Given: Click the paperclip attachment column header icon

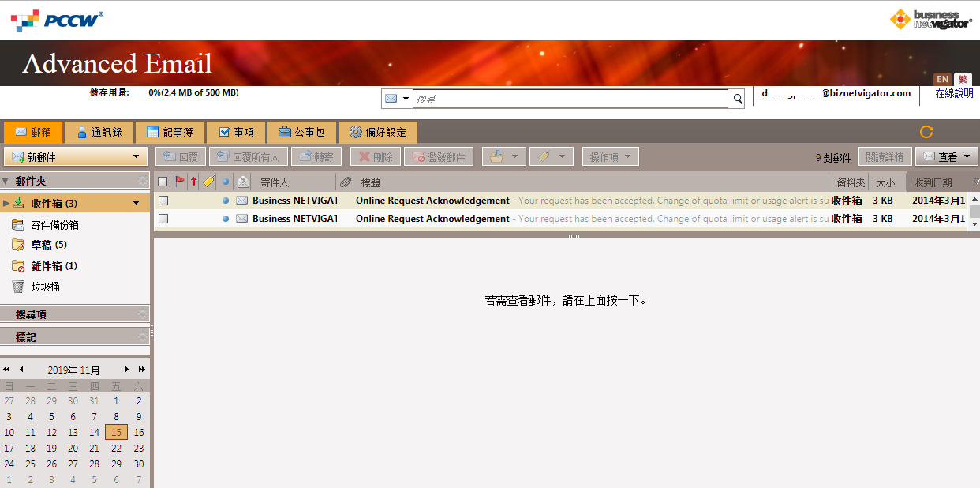Looking at the screenshot, I should coord(345,182).
